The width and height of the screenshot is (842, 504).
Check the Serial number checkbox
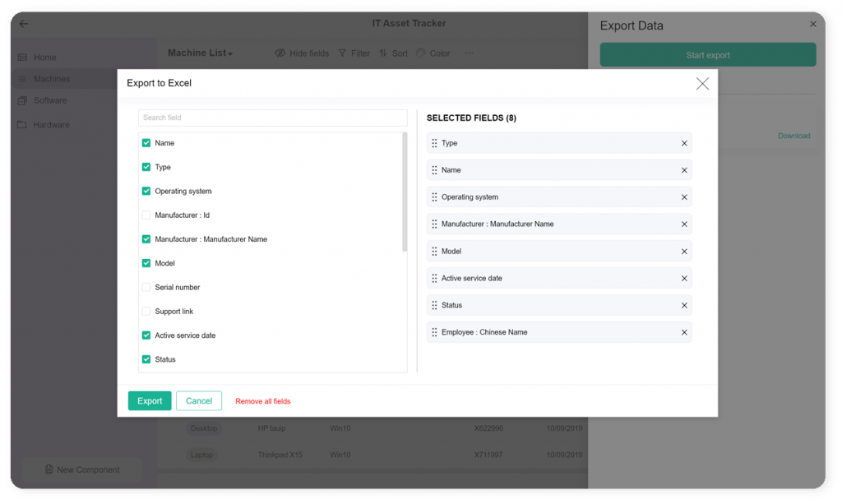coord(146,287)
